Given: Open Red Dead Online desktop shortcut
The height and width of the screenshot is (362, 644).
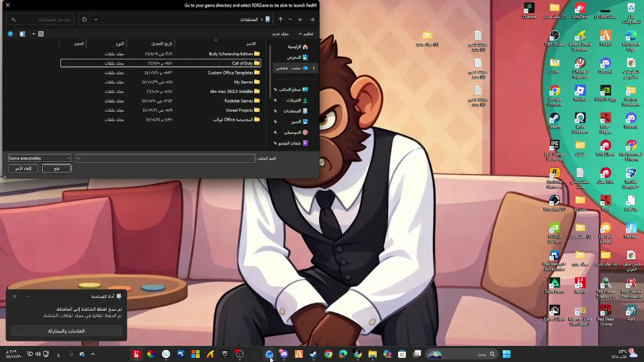Looking at the screenshot, I should point(606,315).
